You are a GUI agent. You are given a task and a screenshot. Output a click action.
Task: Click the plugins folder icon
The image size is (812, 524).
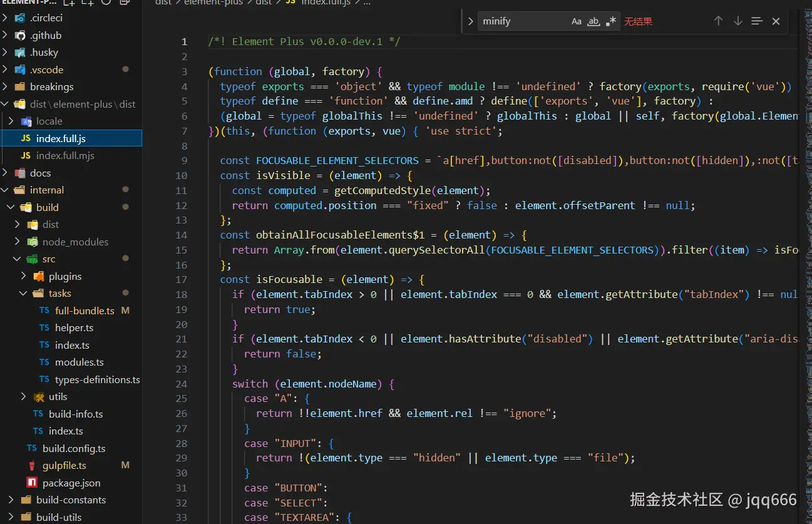pos(38,277)
